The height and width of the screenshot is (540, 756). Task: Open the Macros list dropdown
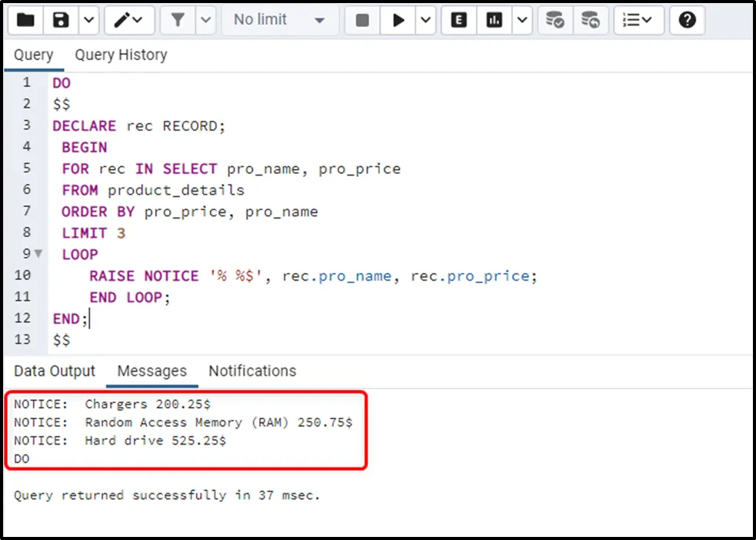point(637,20)
